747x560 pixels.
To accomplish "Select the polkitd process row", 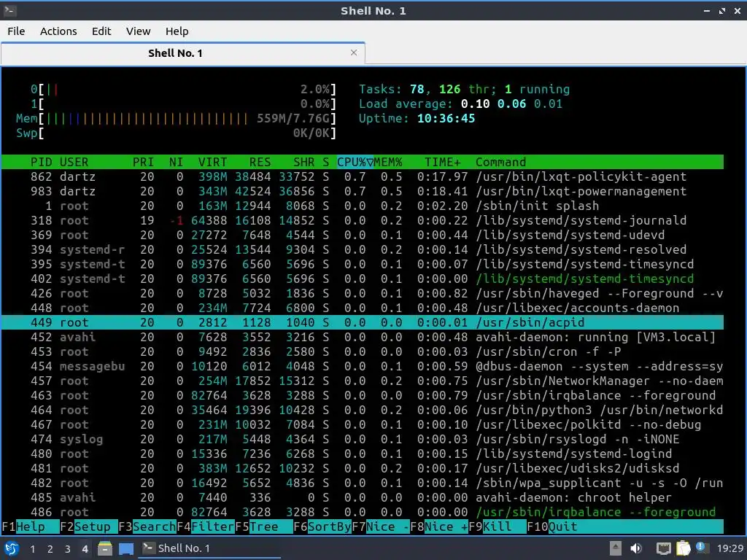I will point(362,425).
